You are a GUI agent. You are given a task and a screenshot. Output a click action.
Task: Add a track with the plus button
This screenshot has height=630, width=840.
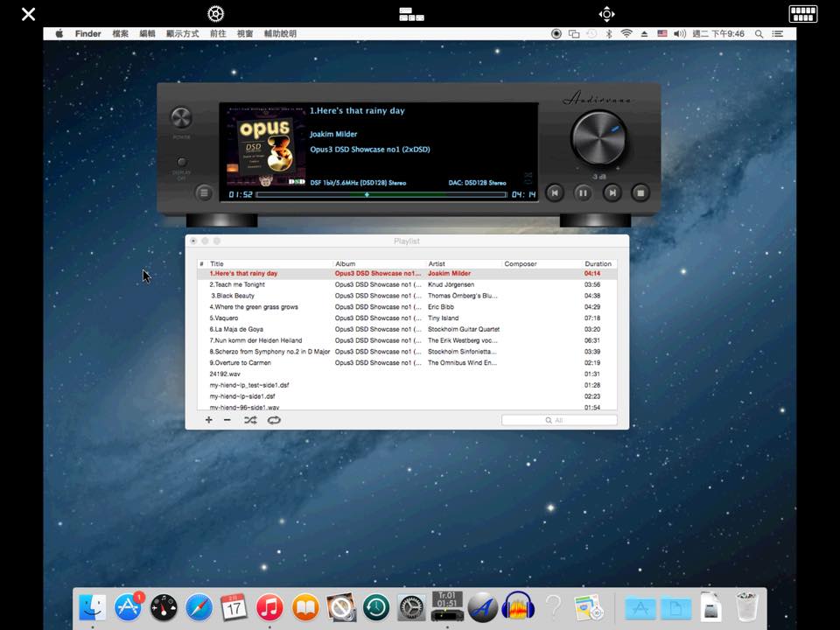point(209,420)
